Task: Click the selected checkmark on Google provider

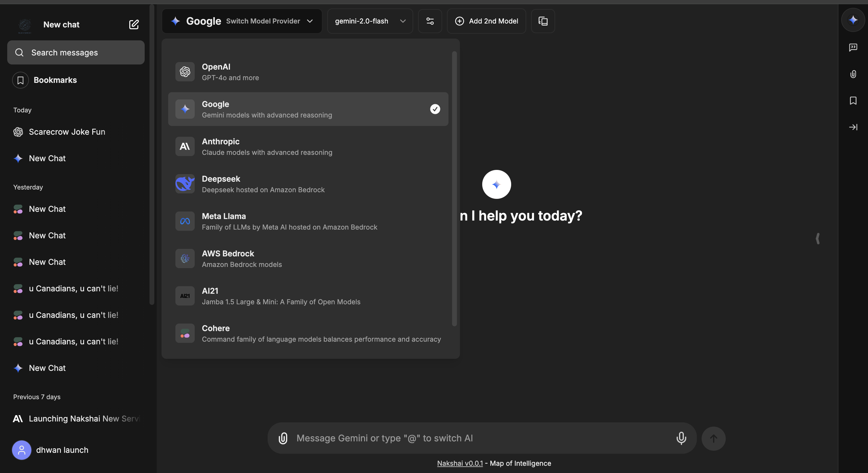Action: (435, 109)
